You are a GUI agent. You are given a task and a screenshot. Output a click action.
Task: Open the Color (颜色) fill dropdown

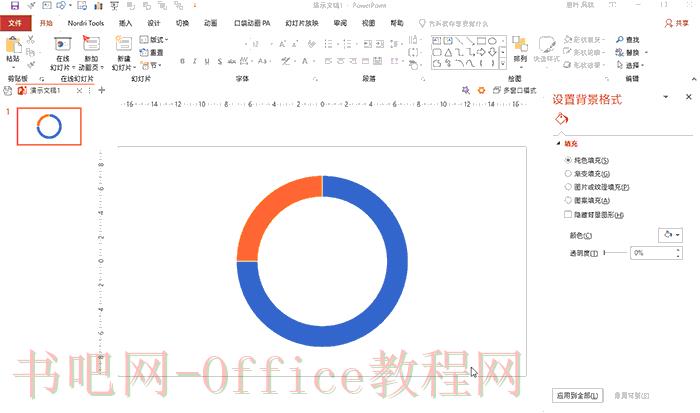coord(670,235)
